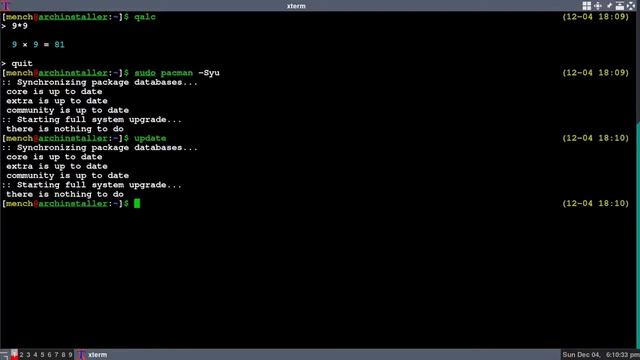This screenshot has height=360, width=640.
Task: Click the underlined 'pacman' command word
Action: point(177,73)
